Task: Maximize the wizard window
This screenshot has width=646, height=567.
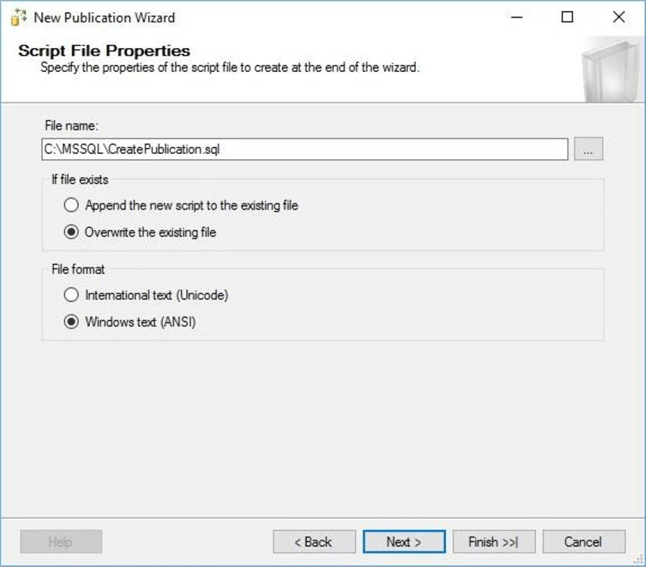Action: point(567,17)
